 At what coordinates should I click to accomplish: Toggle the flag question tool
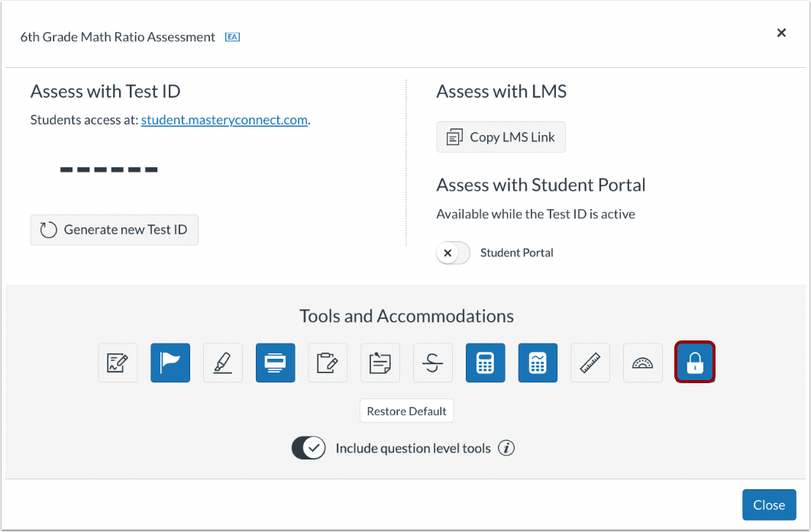pyautogui.click(x=170, y=363)
